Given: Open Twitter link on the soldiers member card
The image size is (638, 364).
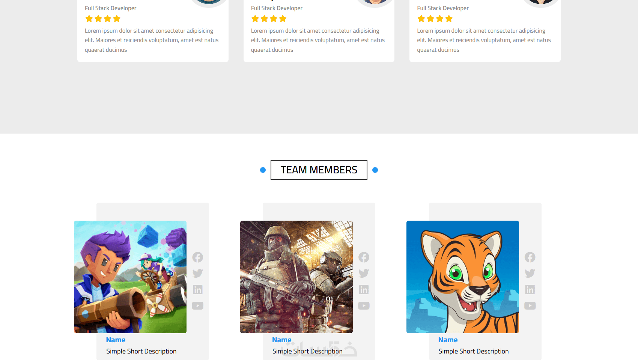Looking at the screenshot, I should (364, 273).
